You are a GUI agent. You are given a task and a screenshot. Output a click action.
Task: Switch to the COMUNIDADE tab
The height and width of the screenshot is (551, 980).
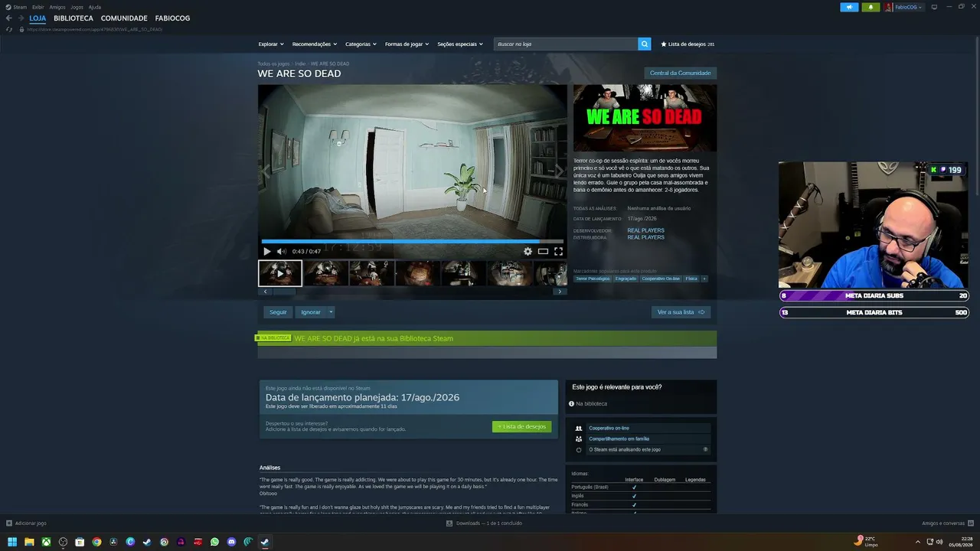pos(124,18)
